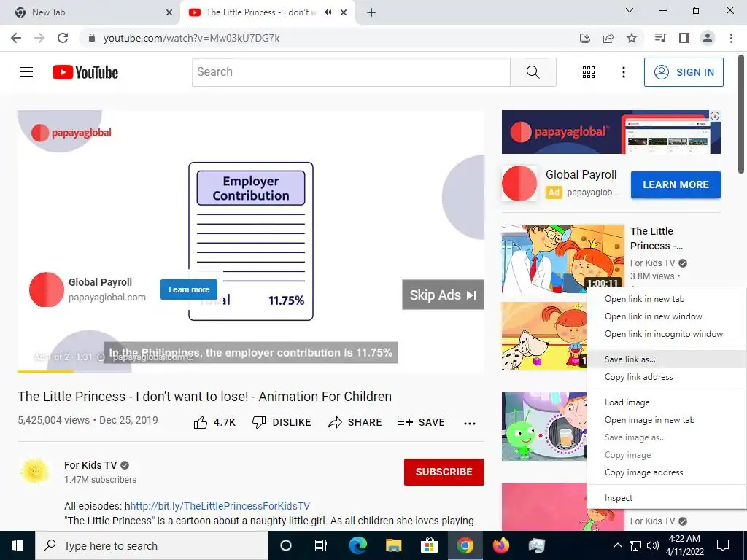Viewport: 747px width, 560px height.
Task: Choose Save link as...
Action: tap(667, 359)
